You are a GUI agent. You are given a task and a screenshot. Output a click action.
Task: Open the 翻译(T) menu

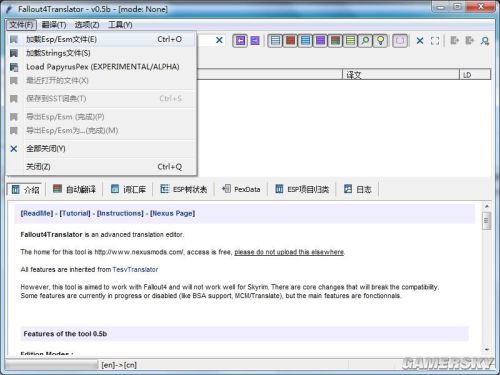click(x=54, y=25)
